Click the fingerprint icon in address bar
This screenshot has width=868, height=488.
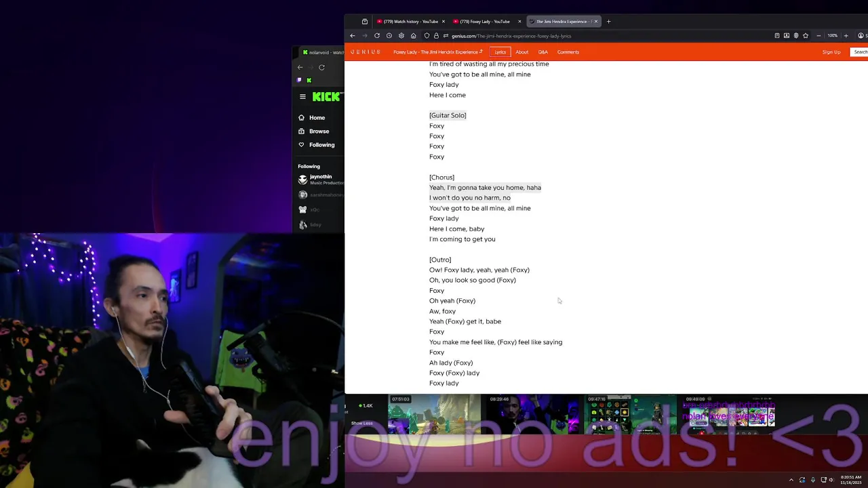[x=796, y=36]
